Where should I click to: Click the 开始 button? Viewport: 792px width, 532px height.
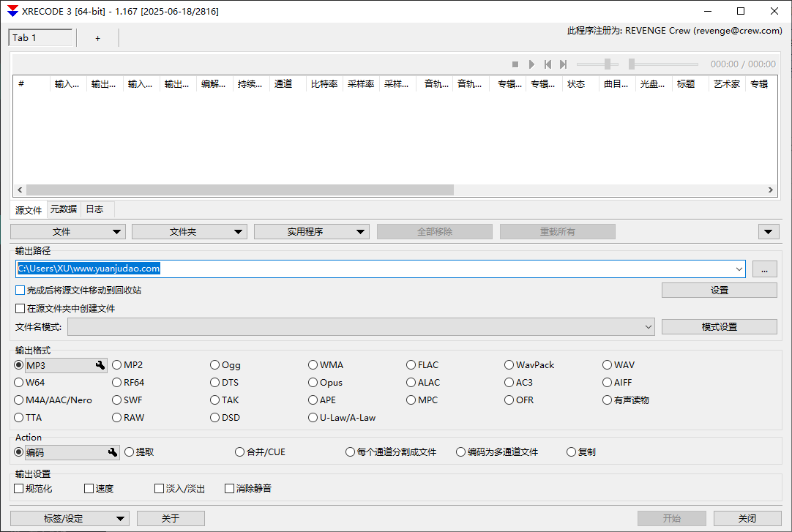click(x=672, y=518)
